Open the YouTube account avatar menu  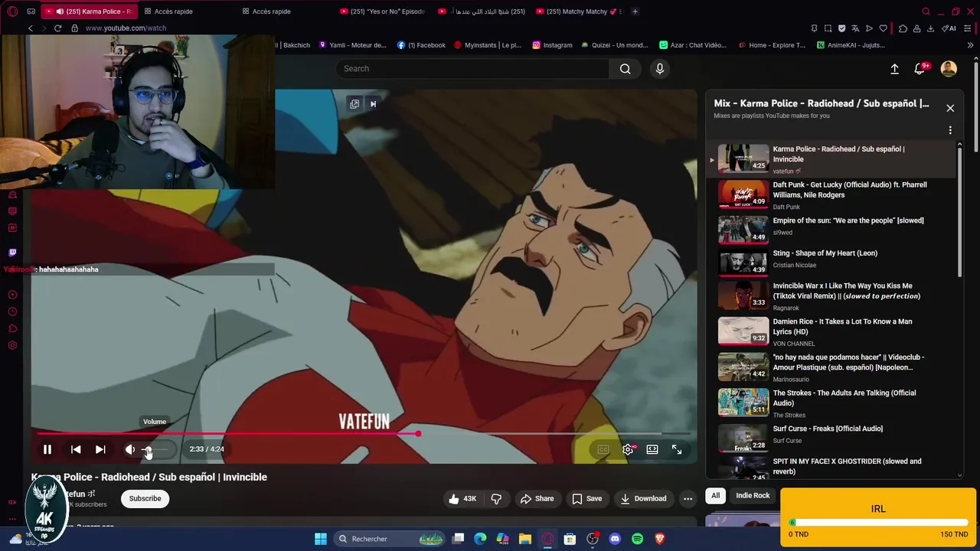coord(949,69)
